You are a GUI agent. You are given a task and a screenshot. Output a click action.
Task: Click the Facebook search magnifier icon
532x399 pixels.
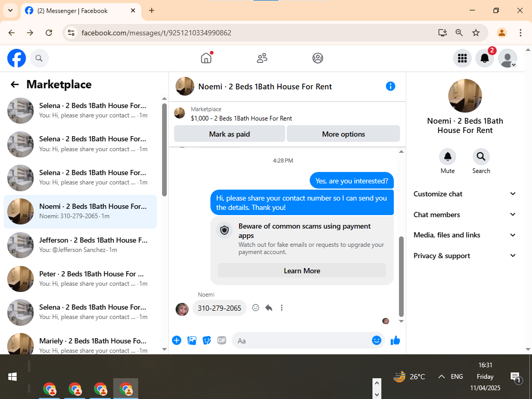[x=39, y=58]
